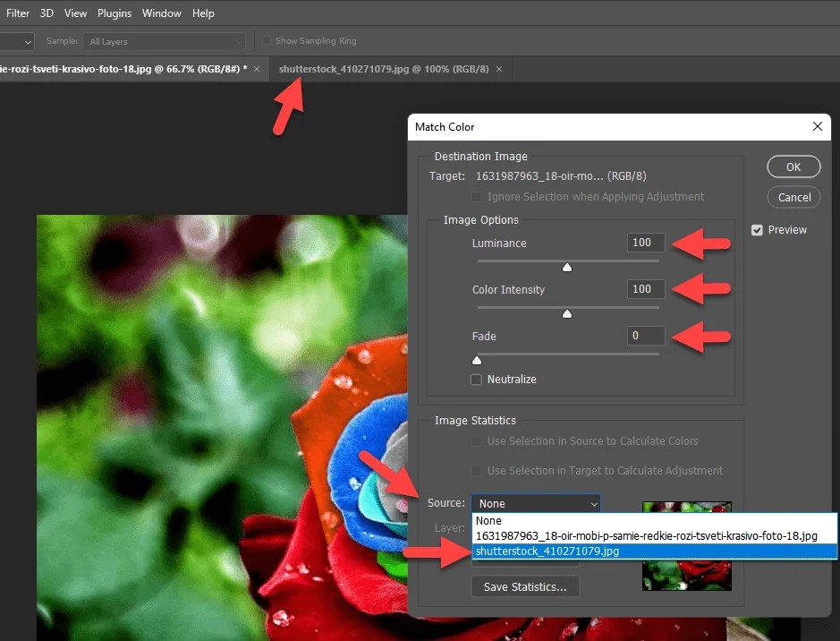Screen dimensions: 840x641
Task: Close the shutterstock_410271079.jpg document tab
Action: pyautogui.click(x=499, y=69)
